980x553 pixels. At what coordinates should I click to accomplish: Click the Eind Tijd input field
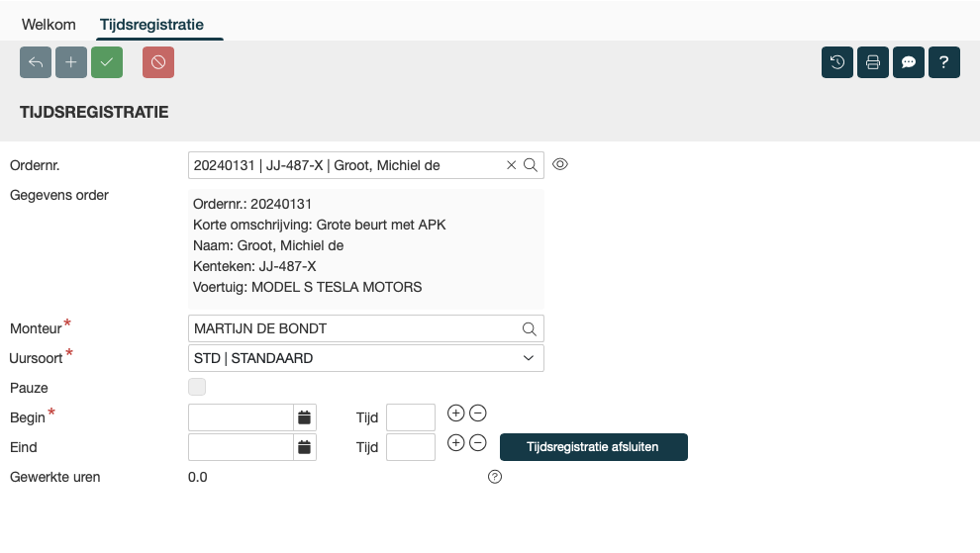(x=410, y=447)
